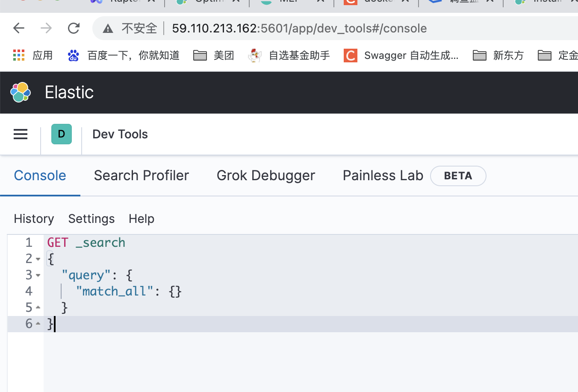Go forward in browser history
The height and width of the screenshot is (392, 578).
[x=46, y=28]
